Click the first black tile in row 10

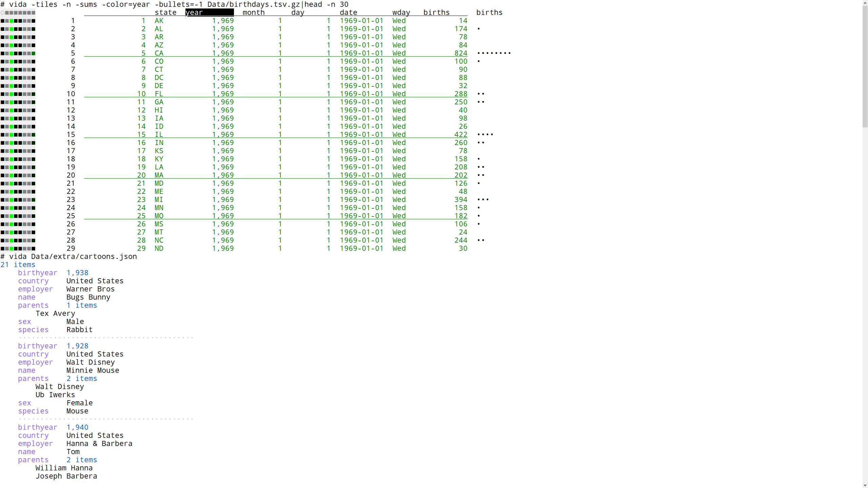click(x=3, y=94)
